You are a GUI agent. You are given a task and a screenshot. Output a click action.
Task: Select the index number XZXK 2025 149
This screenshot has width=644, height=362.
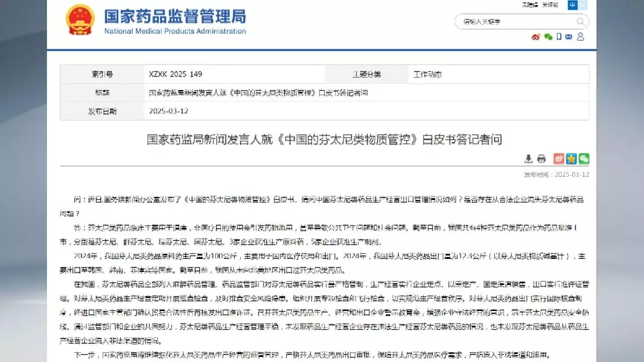click(175, 74)
